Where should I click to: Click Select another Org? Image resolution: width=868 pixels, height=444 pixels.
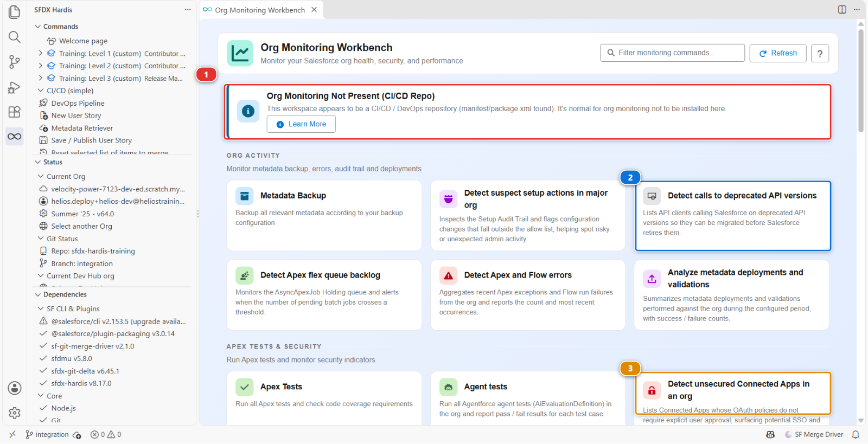81,226
